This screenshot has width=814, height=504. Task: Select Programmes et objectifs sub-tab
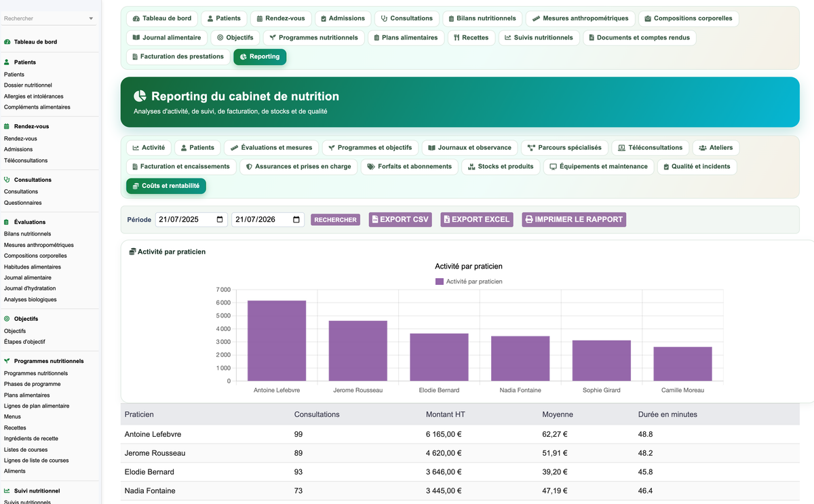(x=370, y=147)
